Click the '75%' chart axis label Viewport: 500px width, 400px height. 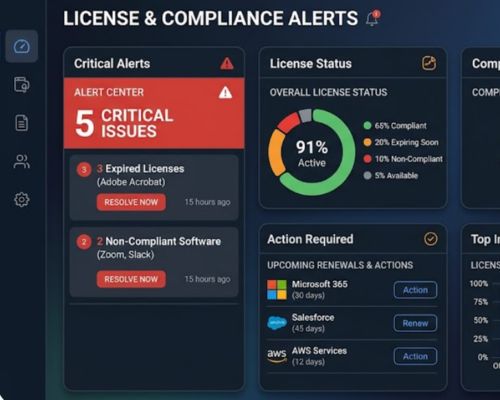(481, 302)
